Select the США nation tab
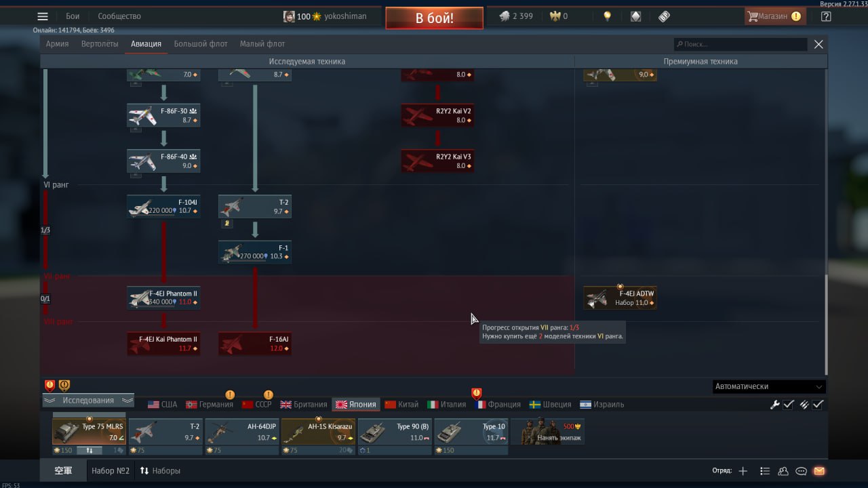Viewport: 868px width, 488px height. coord(163,405)
